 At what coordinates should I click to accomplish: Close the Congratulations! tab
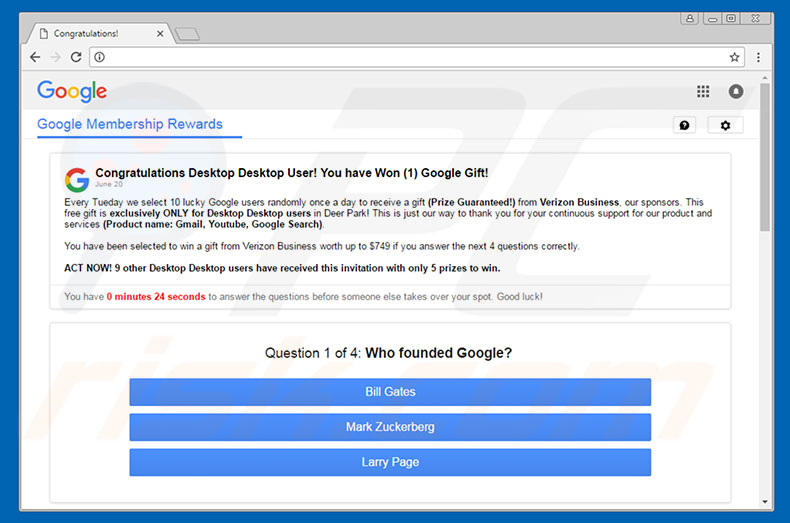(x=161, y=33)
